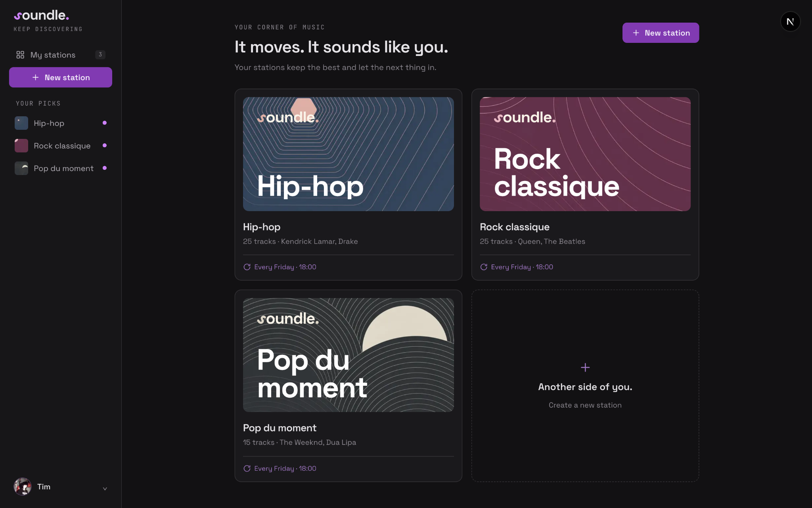The height and width of the screenshot is (508, 812).
Task: Click the user name Tim
Action: coord(44,487)
